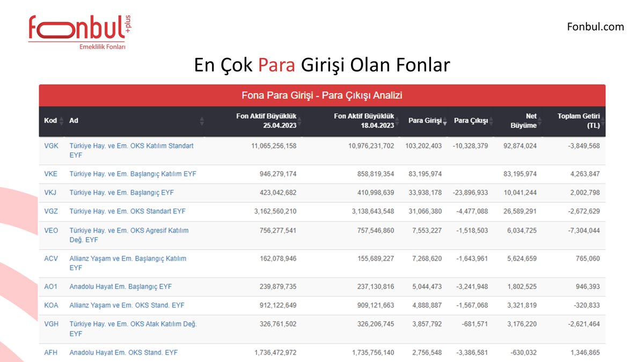Select net büyüme value -630,032
The height and width of the screenshot is (362, 644).
[524, 353]
